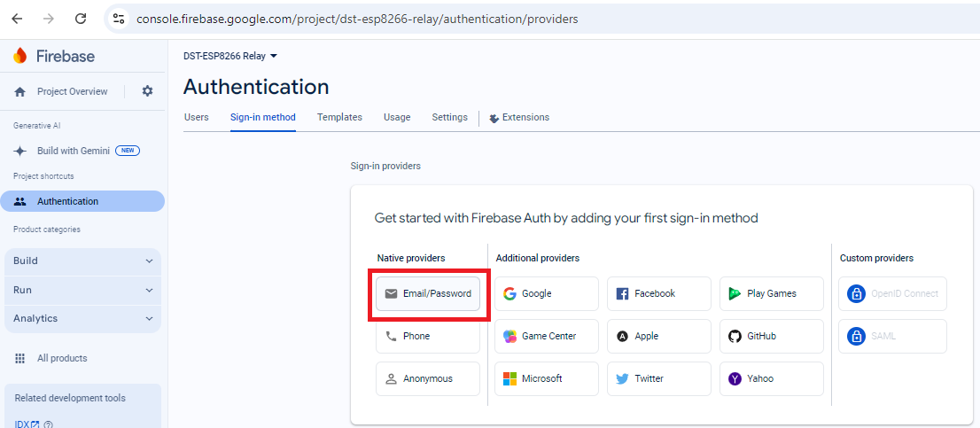Open the Templates tab
The height and width of the screenshot is (428, 980).
339,117
